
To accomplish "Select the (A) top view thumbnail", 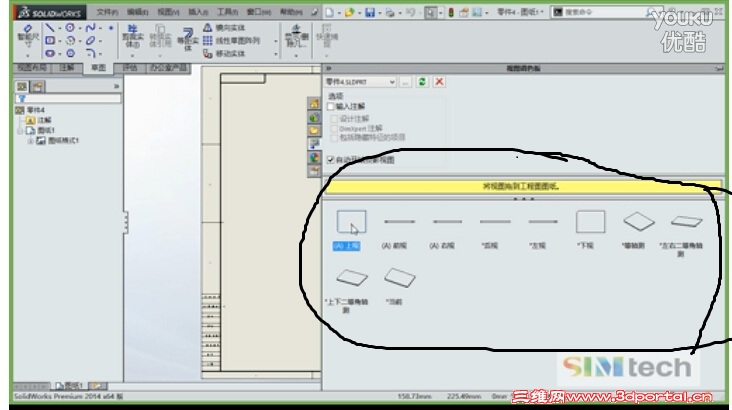I will coord(351,222).
